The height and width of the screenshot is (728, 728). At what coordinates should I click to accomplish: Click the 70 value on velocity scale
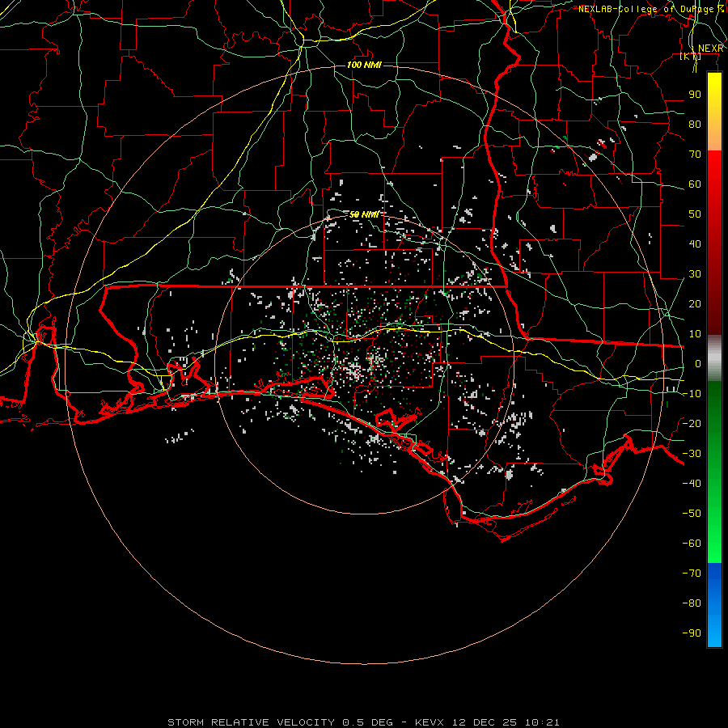click(x=695, y=154)
